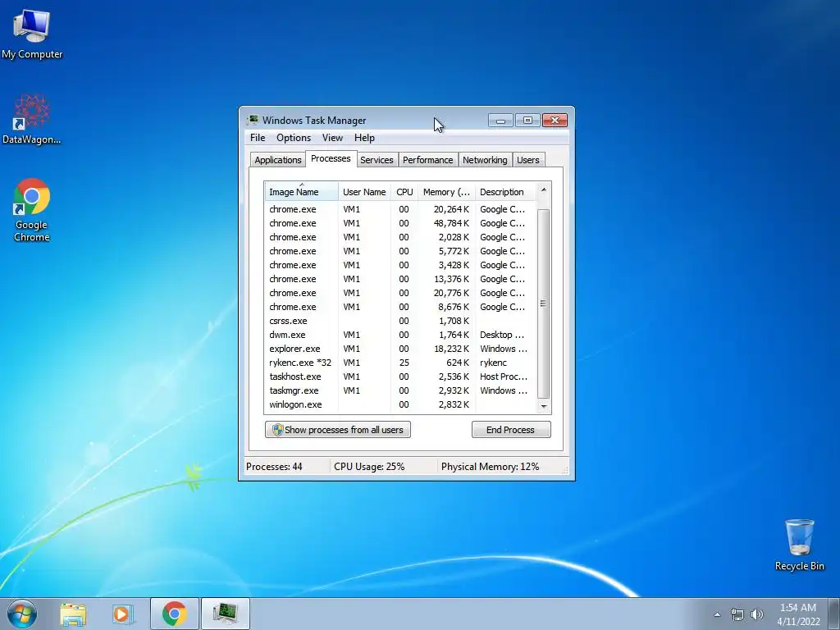Switch to the Performance tab
The height and width of the screenshot is (630, 840).
click(427, 160)
